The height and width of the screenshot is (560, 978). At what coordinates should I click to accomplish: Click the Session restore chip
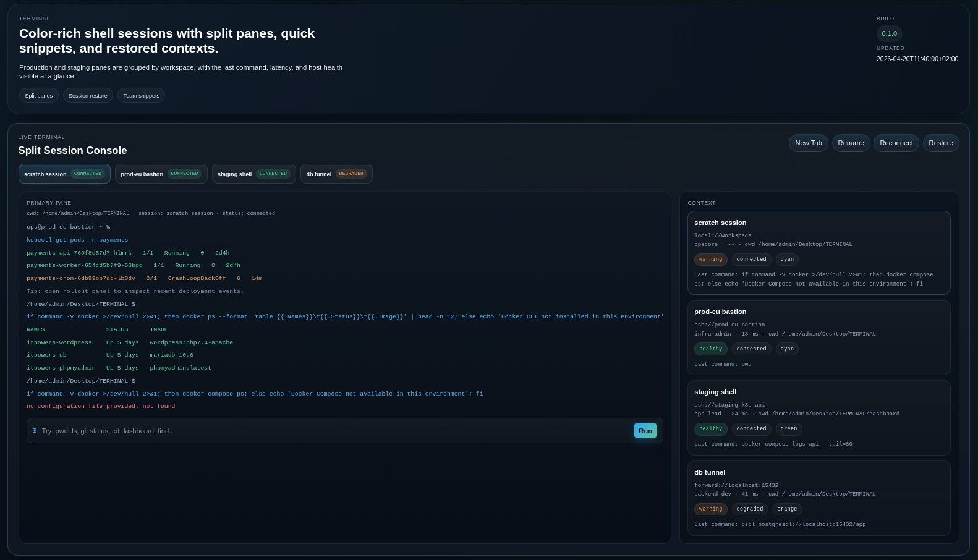(x=88, y=95)
